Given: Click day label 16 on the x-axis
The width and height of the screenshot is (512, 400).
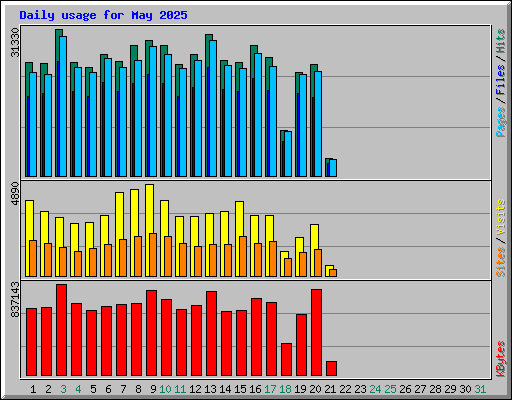Looking at the screenshot, I should pyautogui.click(x=255, y=389).
